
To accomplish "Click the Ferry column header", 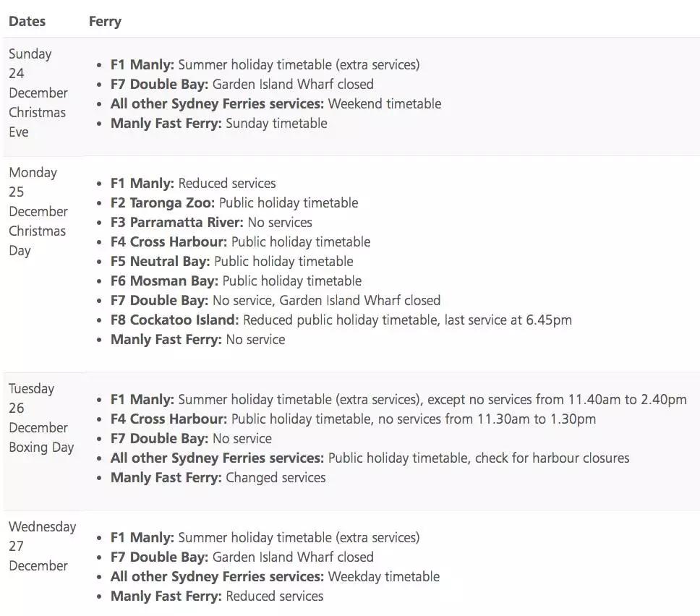I will [105, 22].
